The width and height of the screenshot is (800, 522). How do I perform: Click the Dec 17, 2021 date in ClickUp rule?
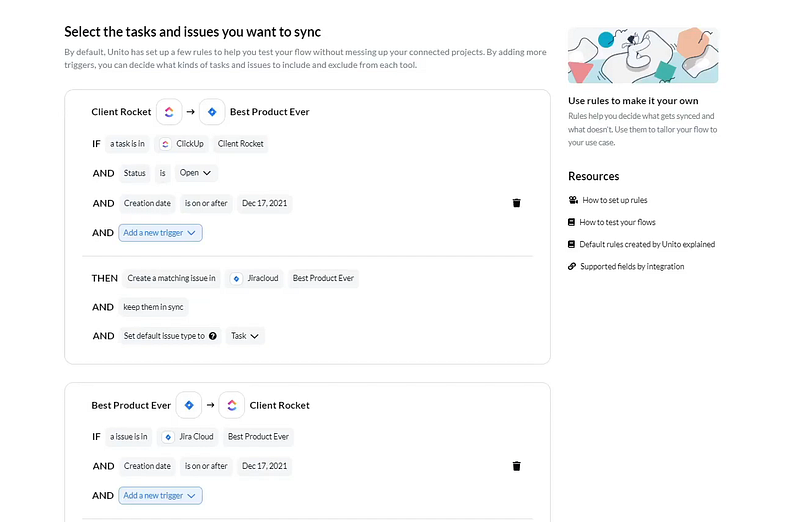[x=264, y=203]
